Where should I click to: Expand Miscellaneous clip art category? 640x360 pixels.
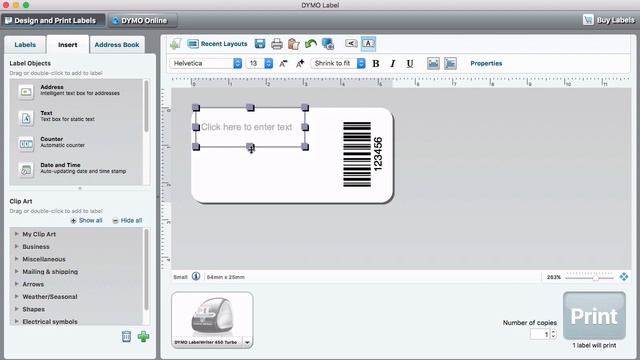pyautogui.click(x=17, y=259)
